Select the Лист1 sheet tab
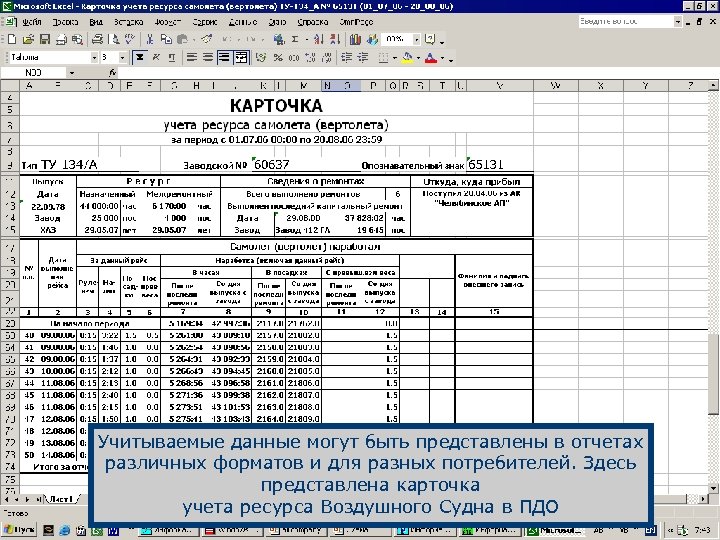720x540 pixels. pos(61,499)
